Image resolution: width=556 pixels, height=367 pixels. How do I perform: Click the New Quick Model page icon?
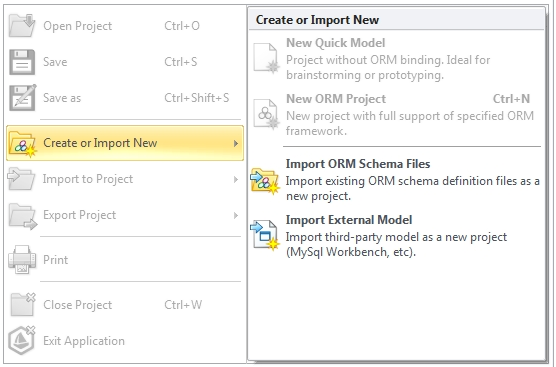(x=266, y=59)
